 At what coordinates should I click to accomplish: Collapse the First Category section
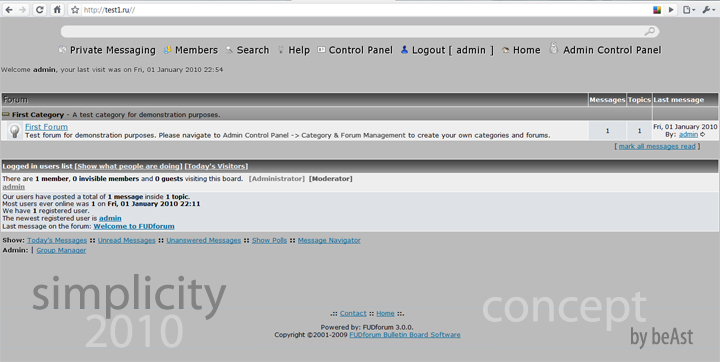pyautogui.click(x=6, y=114)
